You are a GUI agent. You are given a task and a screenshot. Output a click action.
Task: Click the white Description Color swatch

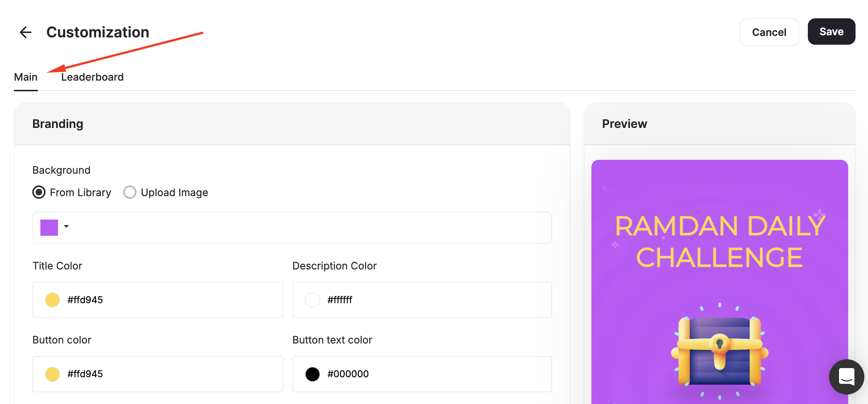pos(312,300)
